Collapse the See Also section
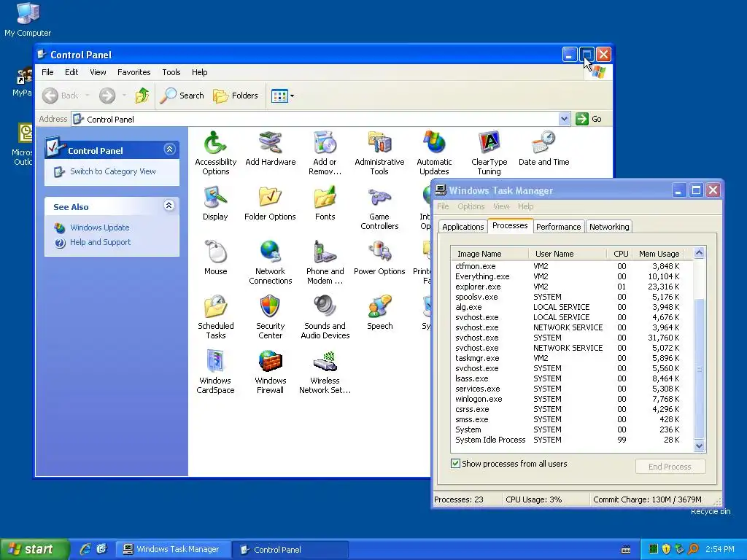This screenshot has width=747, height=560. pyautogui.click(x=169, y=206)
